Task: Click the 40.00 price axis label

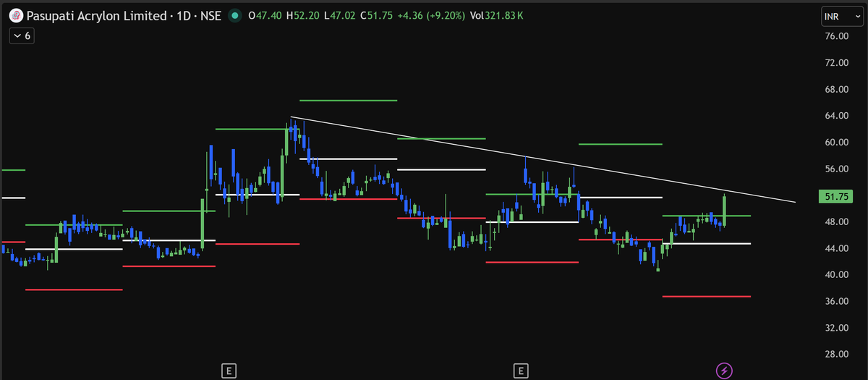Action: (x=836, y=274)
